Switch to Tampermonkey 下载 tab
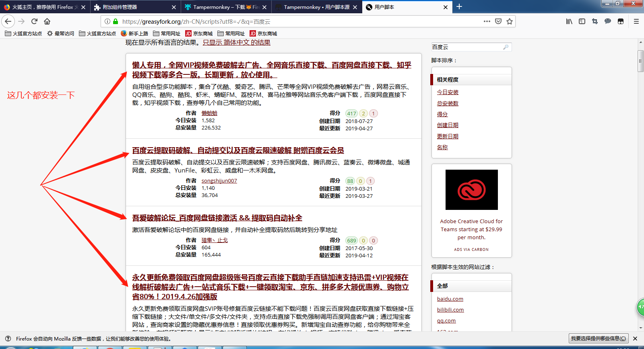The image size is (644, 349). (x=226, y=7)
